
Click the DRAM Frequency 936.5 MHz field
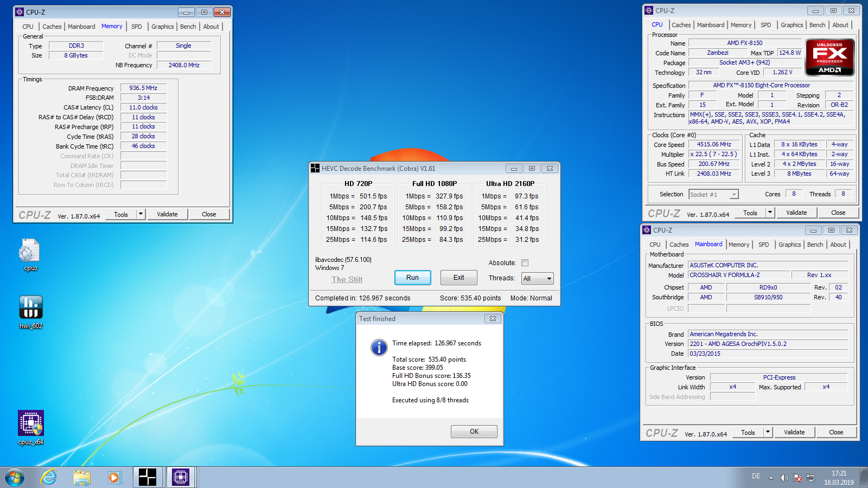coord(143,88)
